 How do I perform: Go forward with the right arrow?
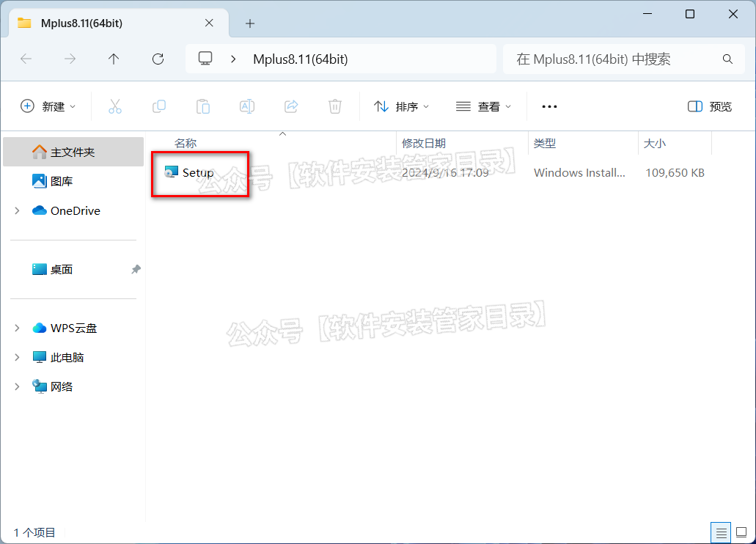[x=70, y=59]
